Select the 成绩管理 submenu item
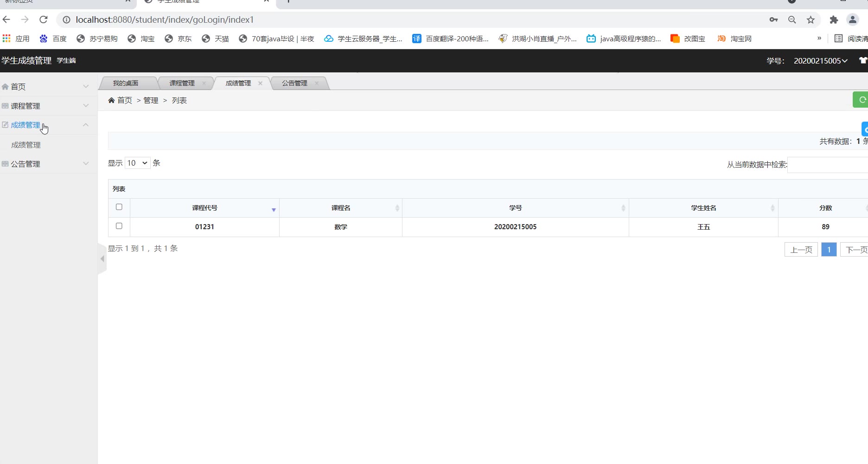 tap(26, 145)
